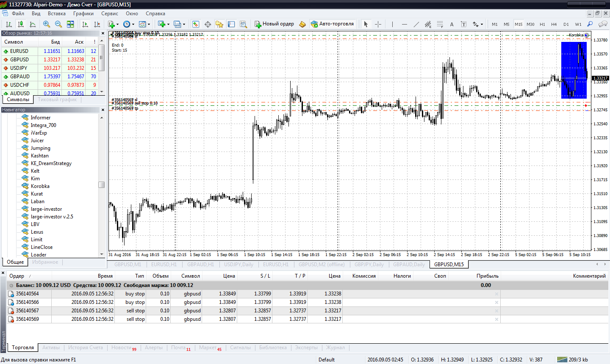Enable candlestick chart mode
The image size is (610, 364).
[20, 24]
